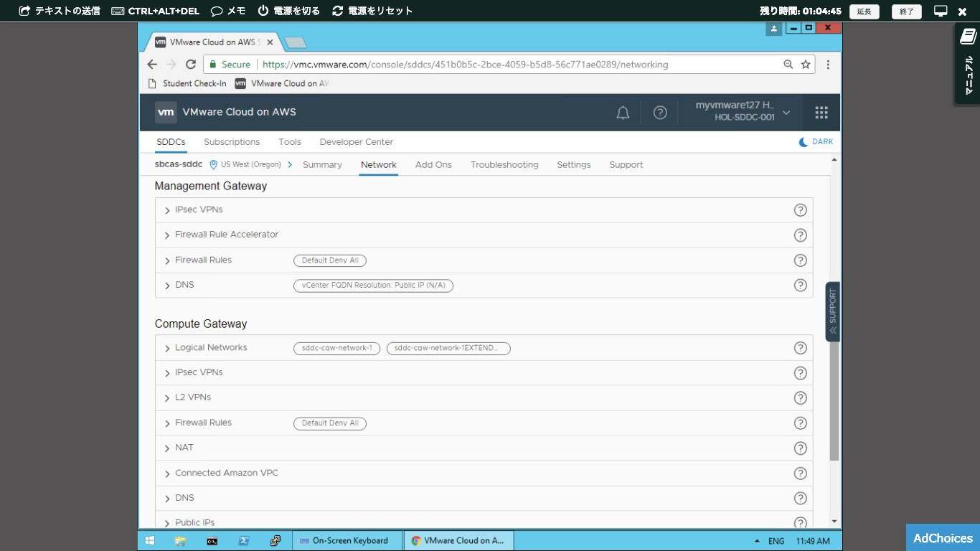Viewport: 980px width, 551px height.
Task: Switch to the Settings tab
Action: 574,164
